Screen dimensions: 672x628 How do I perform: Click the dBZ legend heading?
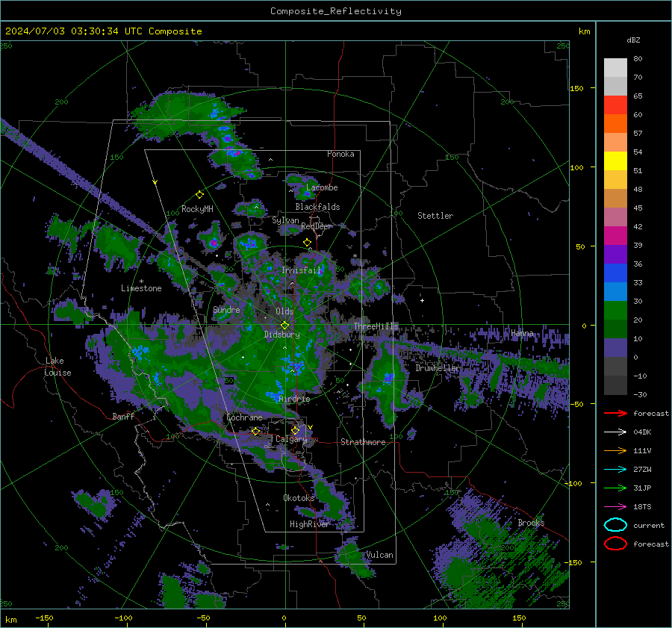[633, 40]
